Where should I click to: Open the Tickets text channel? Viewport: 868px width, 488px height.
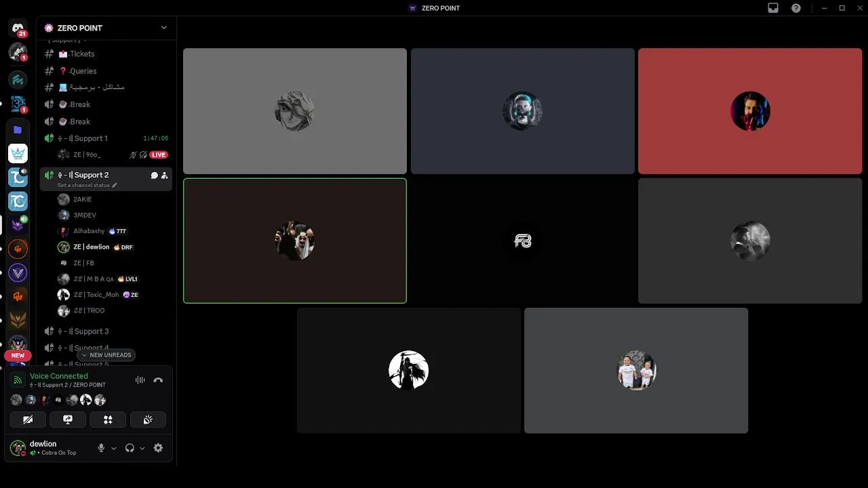coord(106,54)
